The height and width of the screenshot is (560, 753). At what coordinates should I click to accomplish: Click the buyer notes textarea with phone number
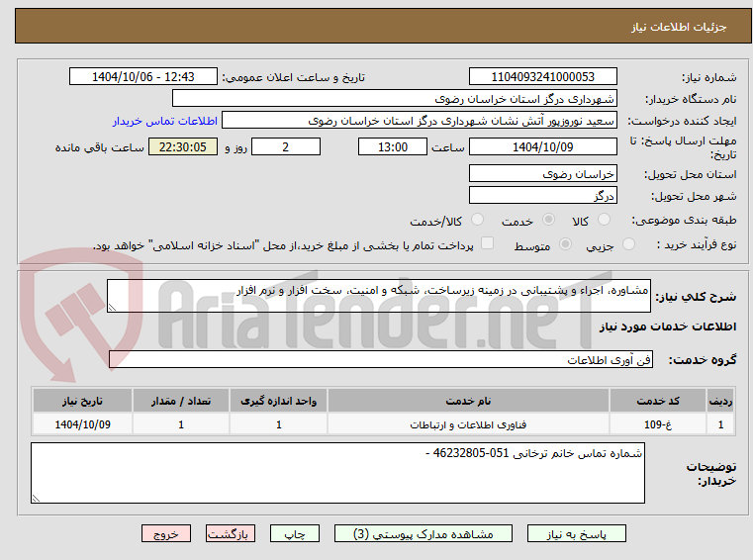(337, 473)
